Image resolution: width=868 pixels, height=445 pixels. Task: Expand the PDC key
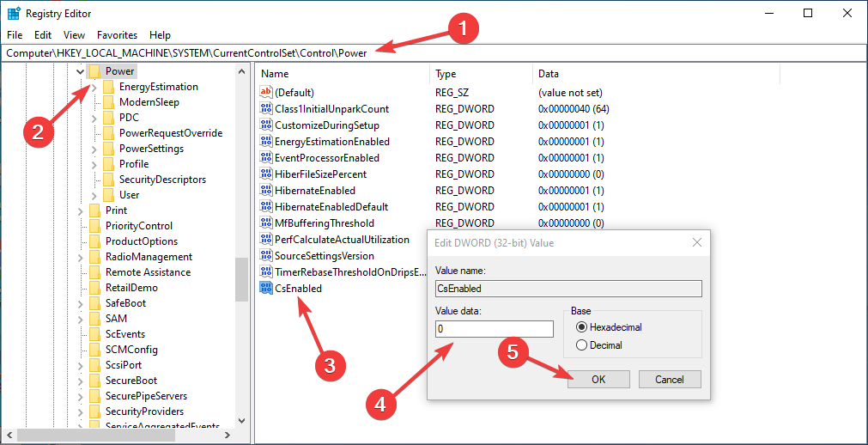pyautogui.click(x=94, y=118)
